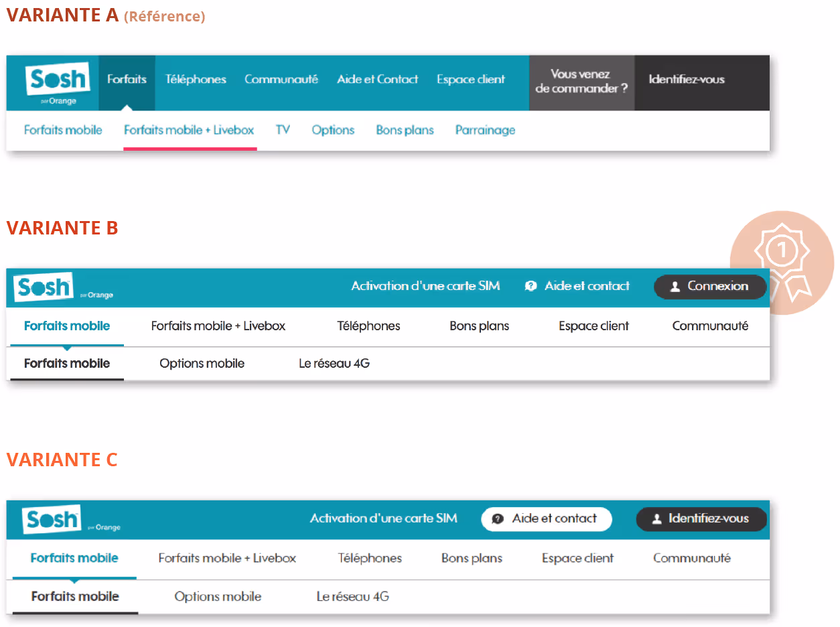Open the Téléphones menu in Variante A

(196, 79)
